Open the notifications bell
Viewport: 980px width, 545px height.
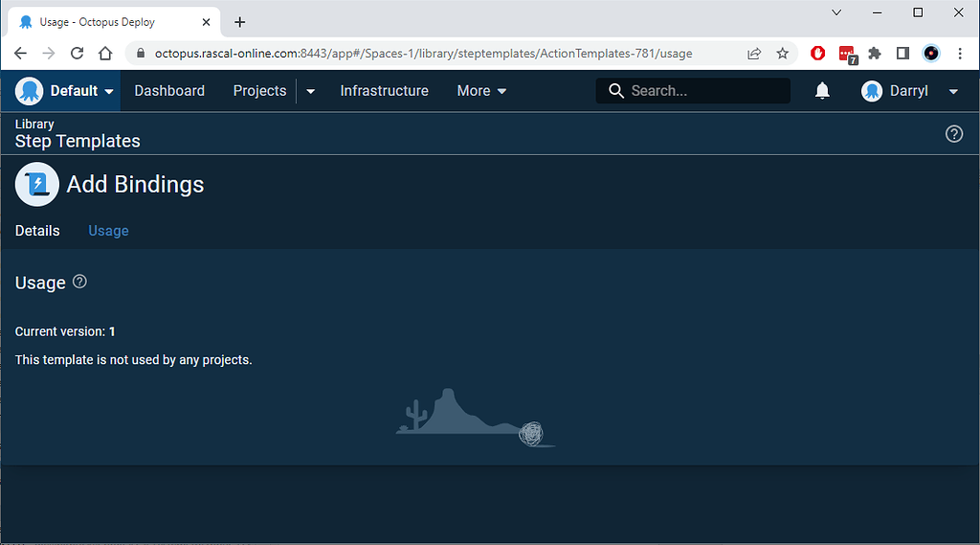tap(822, 91)
